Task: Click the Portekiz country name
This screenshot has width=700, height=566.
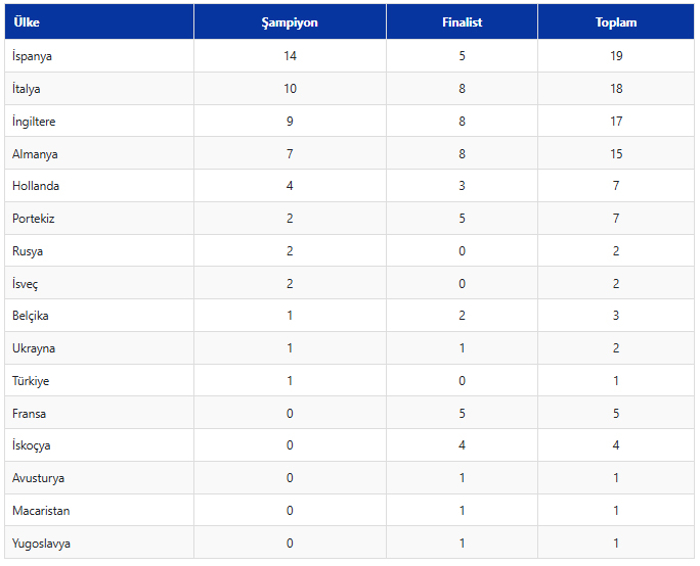Action: [33, 218]
